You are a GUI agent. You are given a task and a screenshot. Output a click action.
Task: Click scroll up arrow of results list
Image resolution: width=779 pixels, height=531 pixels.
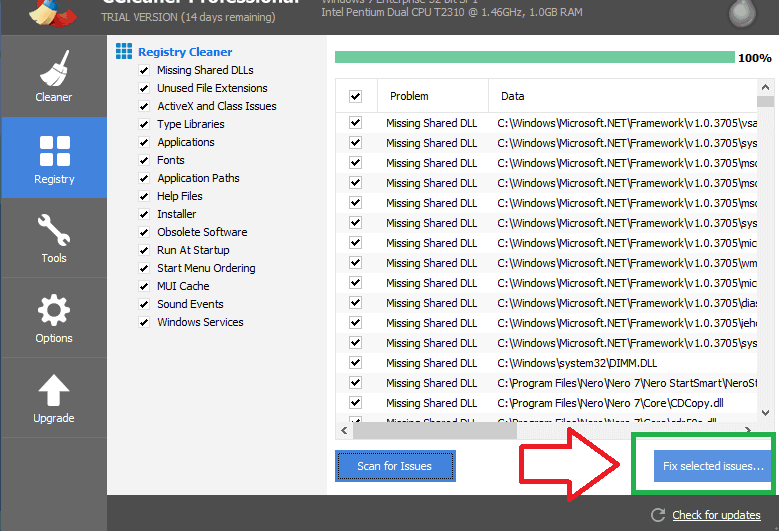pyautogui.click(x=765, y=87)
